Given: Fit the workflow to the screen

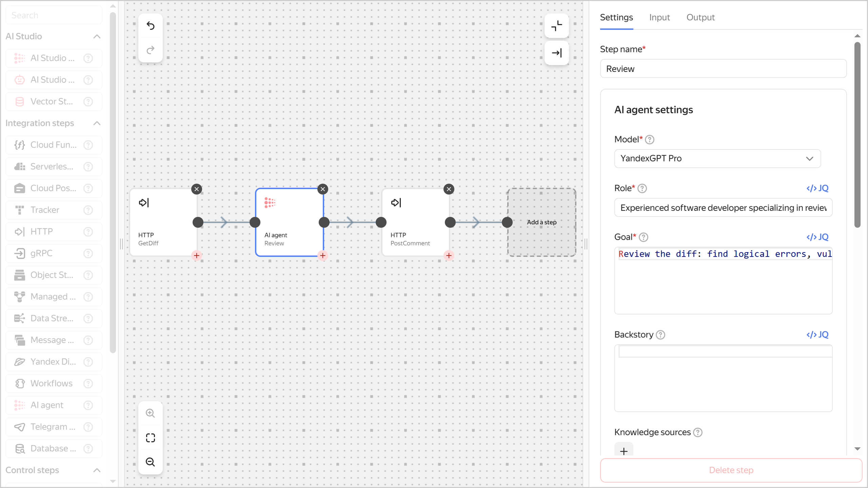Looking at the screenshot, I should point(150,438).
